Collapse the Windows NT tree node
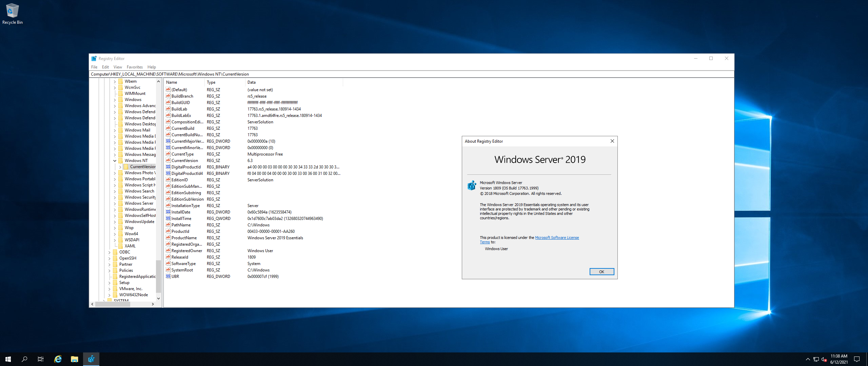 pos(115,161)
